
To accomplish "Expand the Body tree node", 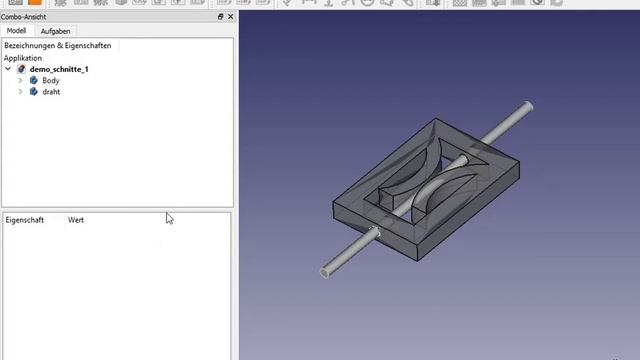I will 20,80.
